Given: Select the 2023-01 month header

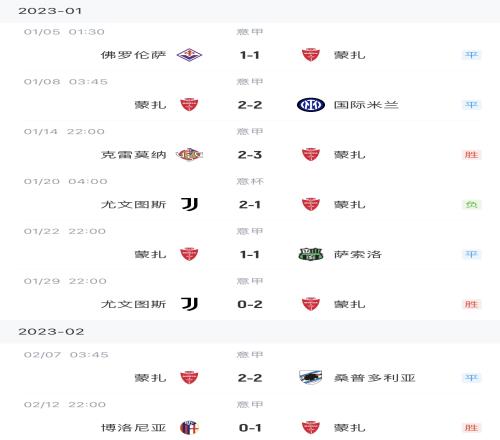Looking at the screenshot, I should click(x=50, y=11).
